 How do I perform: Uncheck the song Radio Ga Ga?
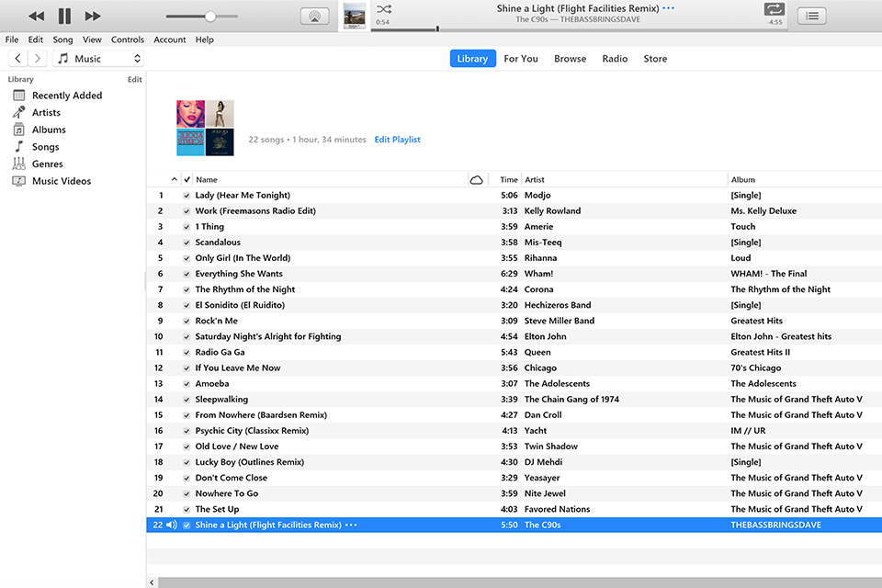[187, 352]
